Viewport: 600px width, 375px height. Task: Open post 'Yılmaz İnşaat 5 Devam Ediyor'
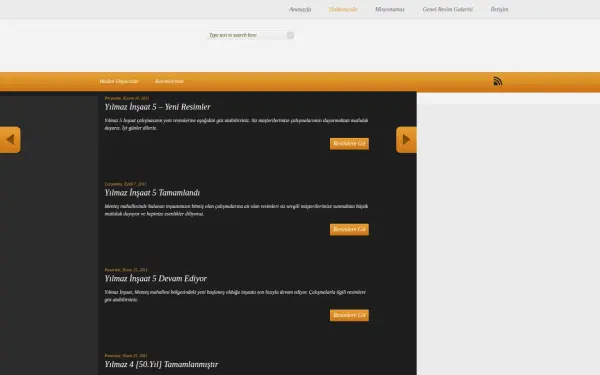click(x=156, y=278)
